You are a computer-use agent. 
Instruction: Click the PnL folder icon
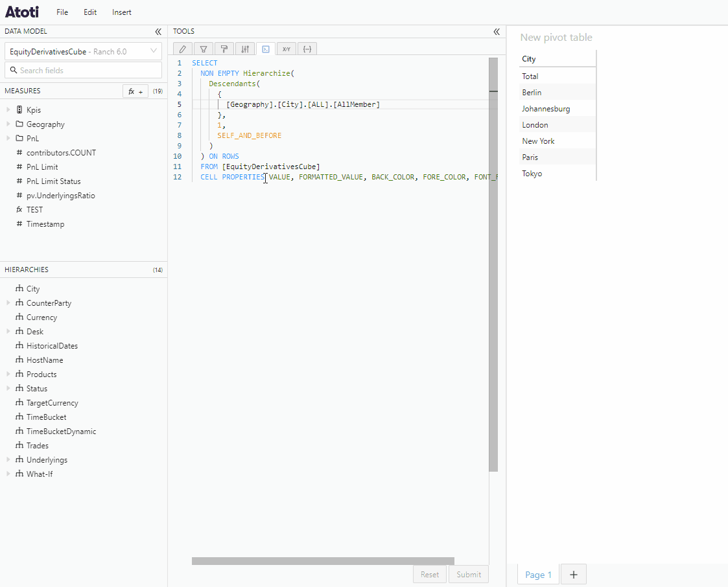[19, 138]
